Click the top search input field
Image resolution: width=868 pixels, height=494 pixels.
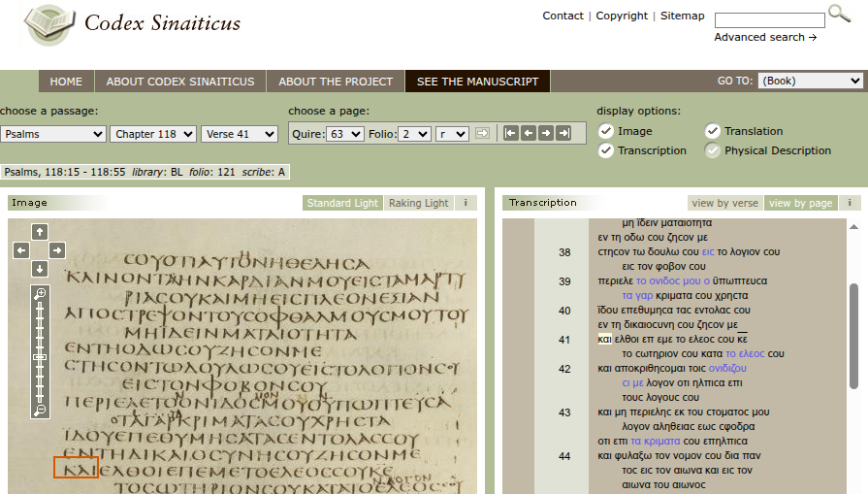[770, 20]
